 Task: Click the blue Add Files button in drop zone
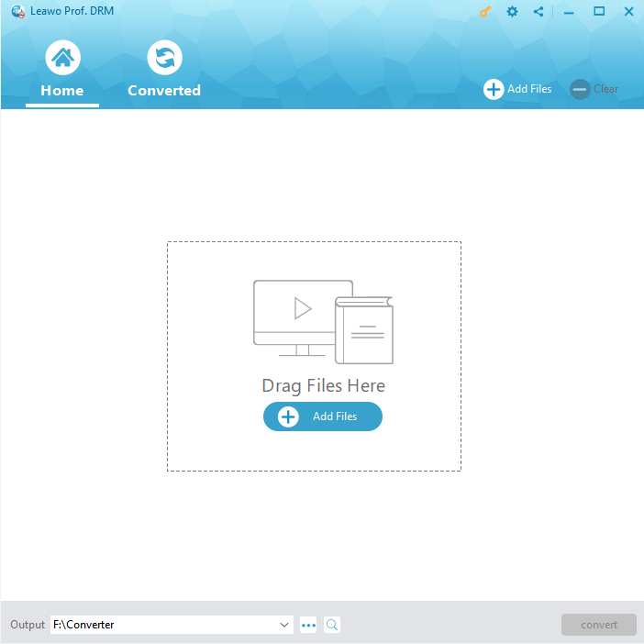click(323, 416)
